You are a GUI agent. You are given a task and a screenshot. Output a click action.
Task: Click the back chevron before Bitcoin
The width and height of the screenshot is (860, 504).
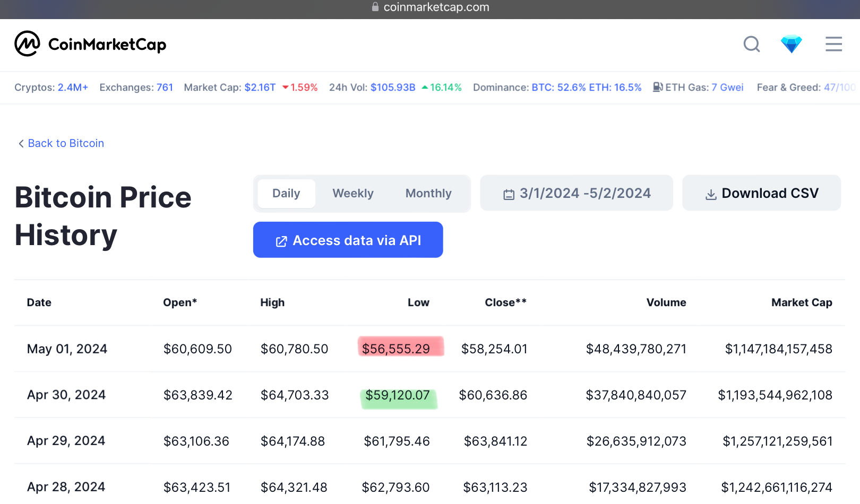coord(21,143)
